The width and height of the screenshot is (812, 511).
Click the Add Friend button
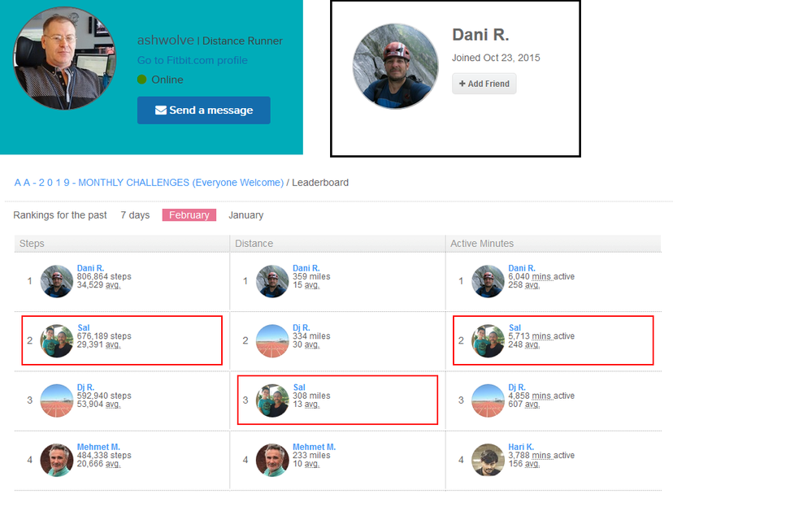[x=484, y=83]
